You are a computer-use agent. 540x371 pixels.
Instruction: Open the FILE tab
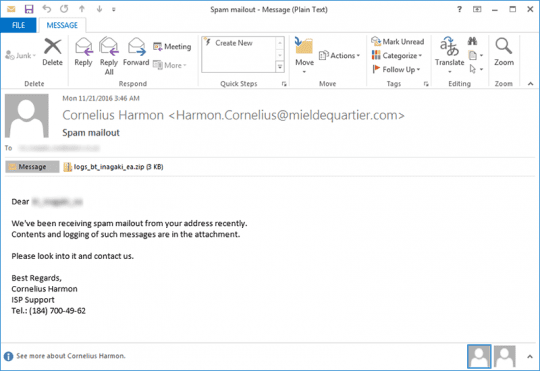coord(18,25)
